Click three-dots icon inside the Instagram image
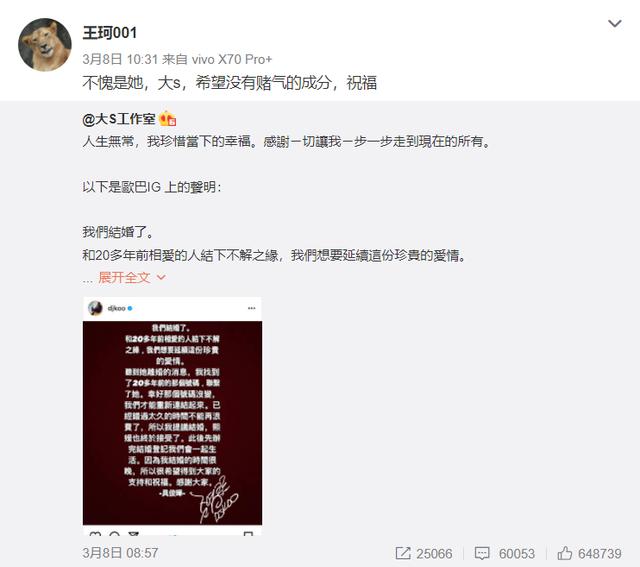 251,308
